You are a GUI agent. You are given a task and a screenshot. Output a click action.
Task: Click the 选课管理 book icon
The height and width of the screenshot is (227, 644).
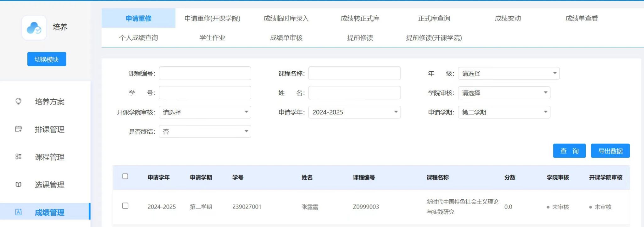tap(19, 185)
